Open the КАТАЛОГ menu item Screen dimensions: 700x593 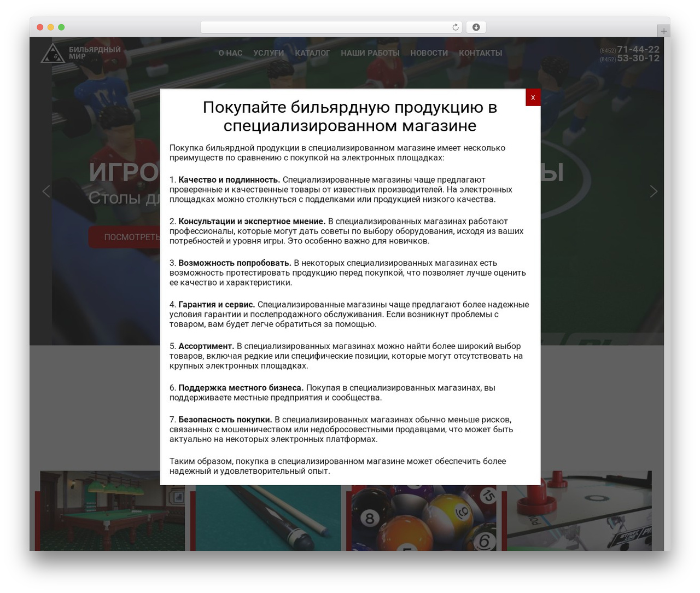[x=312, y=53]
